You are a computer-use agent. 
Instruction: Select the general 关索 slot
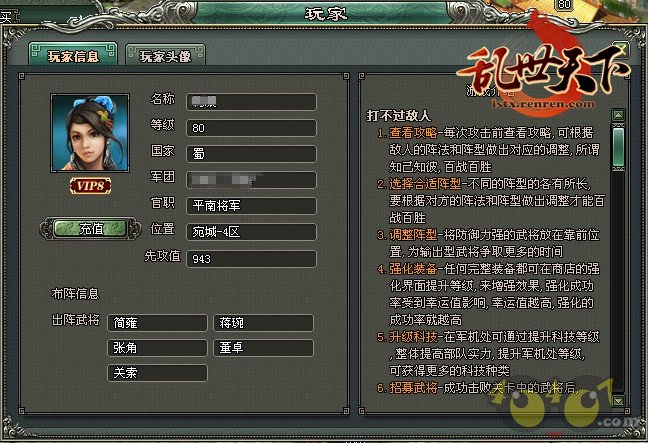(157, 373)
